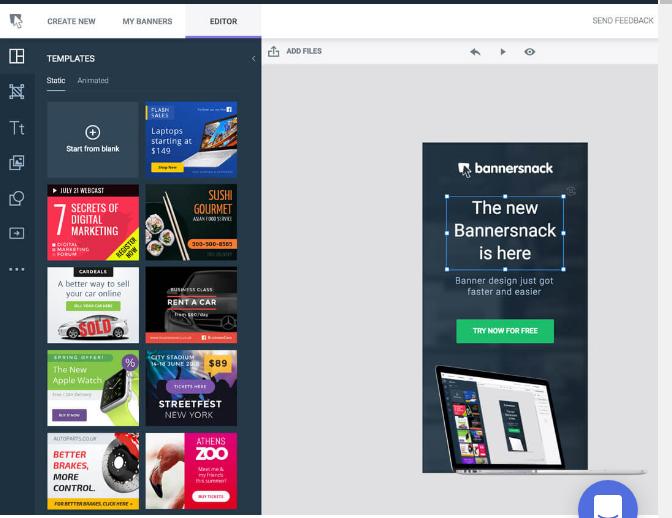Click the Add Files upload icon
672x518 pixels.
(273, 51)
